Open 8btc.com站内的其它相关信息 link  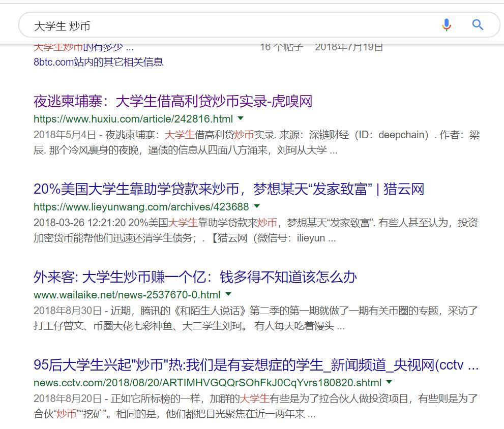98,62
